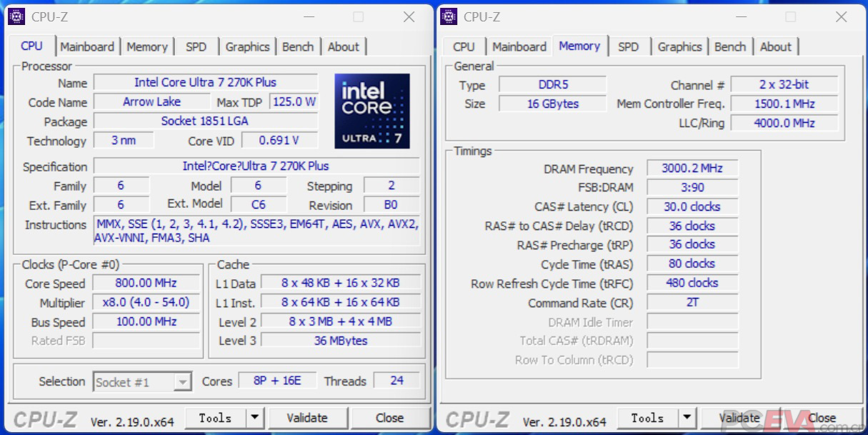Click the Intel Core Ultra 7 logo badge
868x435 pixels.
[x=372, y=111]
